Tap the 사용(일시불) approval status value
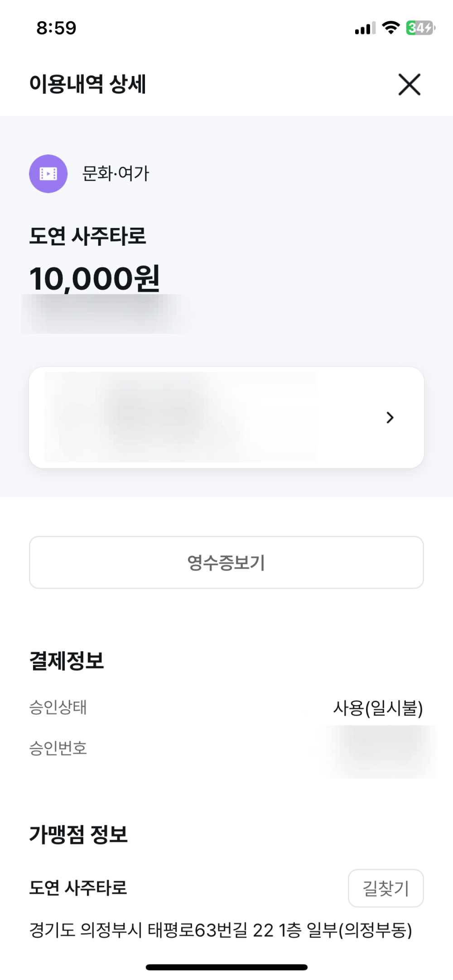 coord(378,708)
